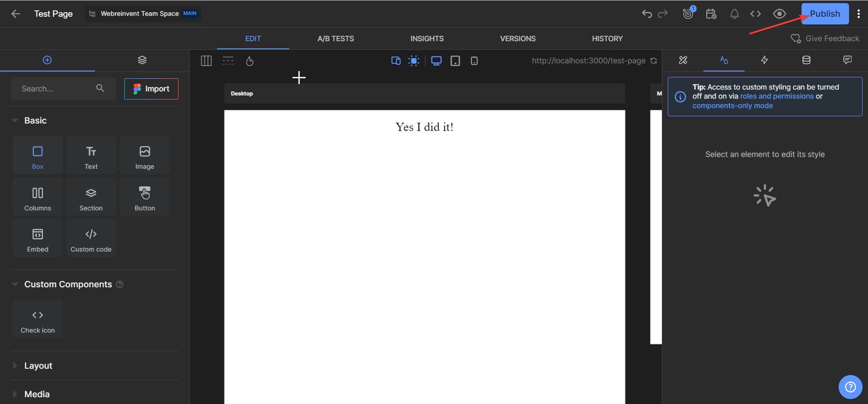The width and height of the screenshot is (868, 404).
Task: Toggle the fit-to-selection view icon
Action: click(414, 61)
